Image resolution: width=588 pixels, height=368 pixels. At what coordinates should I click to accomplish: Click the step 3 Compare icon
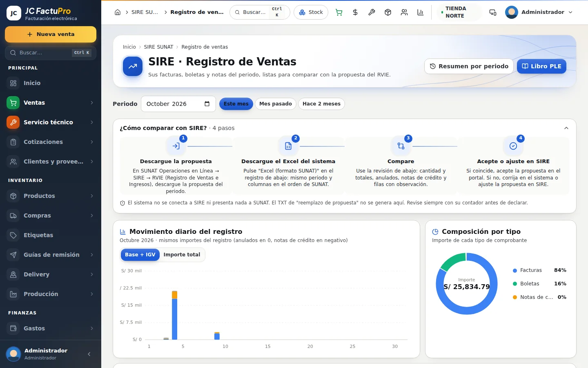coord(401,146)
